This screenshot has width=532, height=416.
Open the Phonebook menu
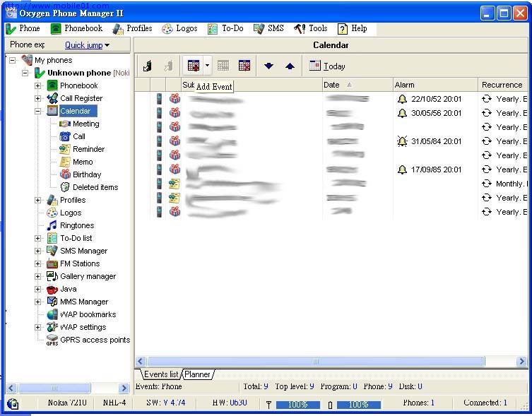pos(77,28)
